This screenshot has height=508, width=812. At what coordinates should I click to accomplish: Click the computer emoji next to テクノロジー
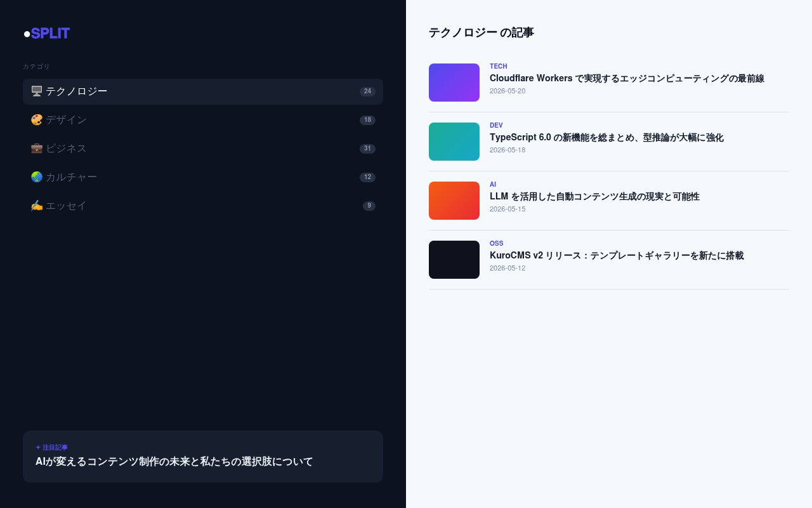tap(37, 91)
